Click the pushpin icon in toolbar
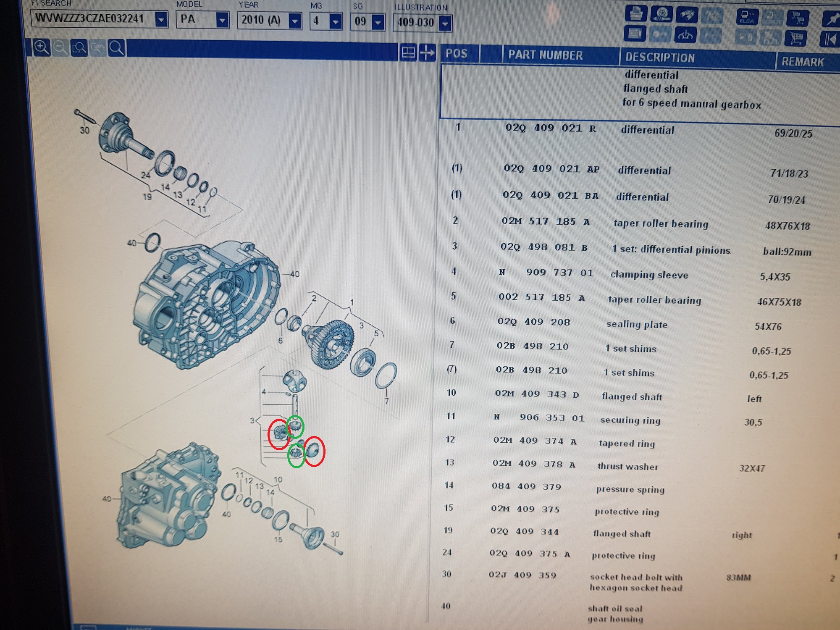This screenshot has height=630, width=840. coord(831,19)
